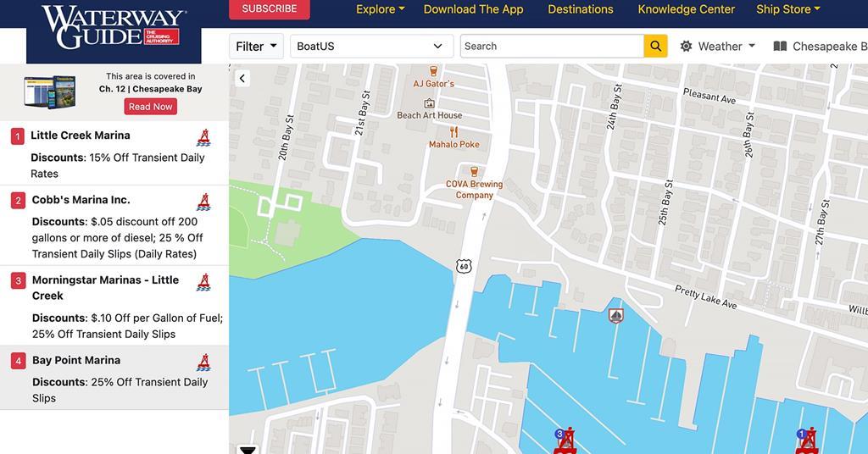The height and width of the screenshot is (454, 868).
Task: Click the Ch. 12 | Chesapeake Bay text
Action: (x=150, y=89)
